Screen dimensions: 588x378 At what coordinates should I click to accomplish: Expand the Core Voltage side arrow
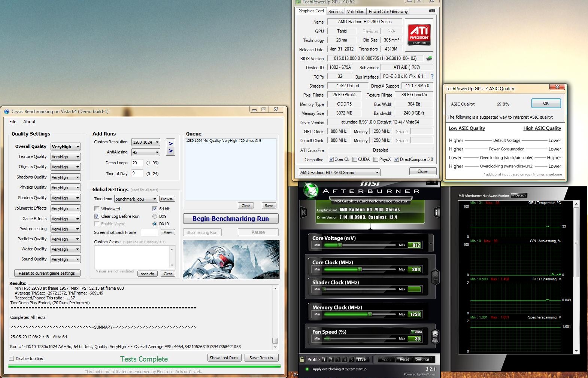tap(431, 243)
